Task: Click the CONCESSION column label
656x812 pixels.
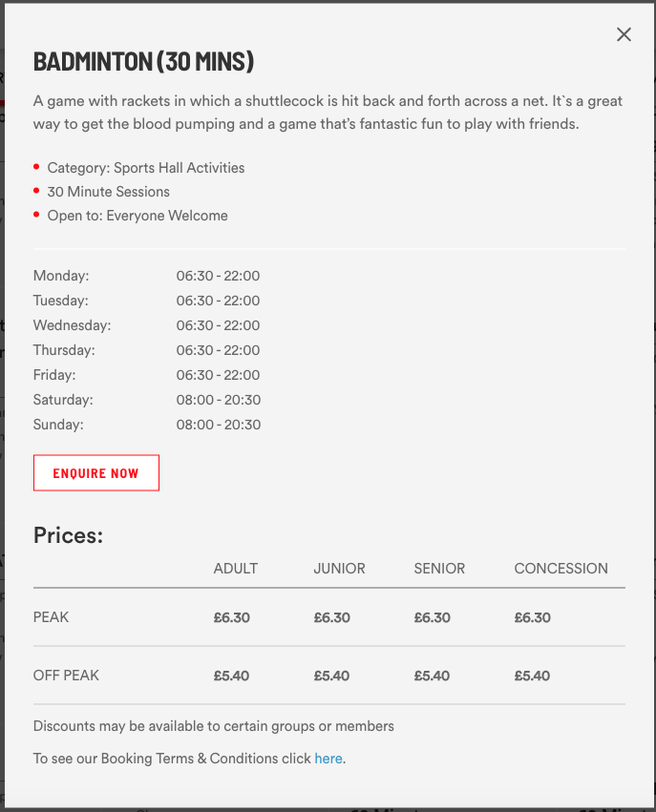Action: (x=561, y=568)
